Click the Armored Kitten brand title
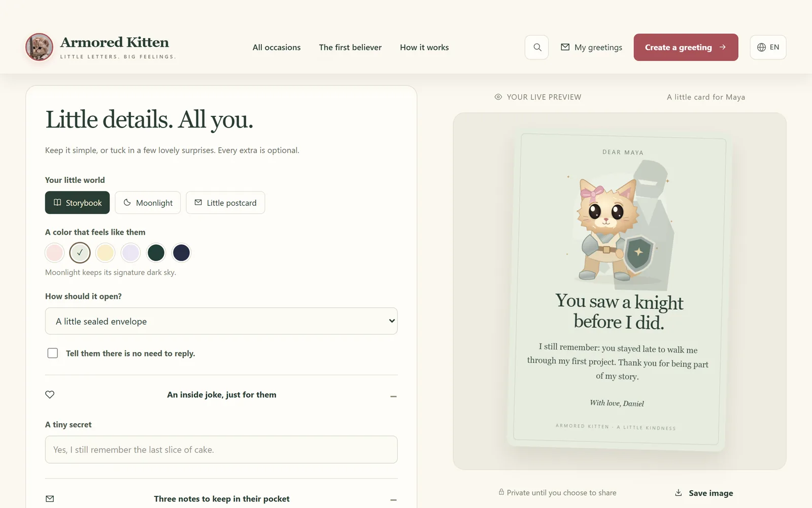 pyautogui.click(x=115, y=42)
